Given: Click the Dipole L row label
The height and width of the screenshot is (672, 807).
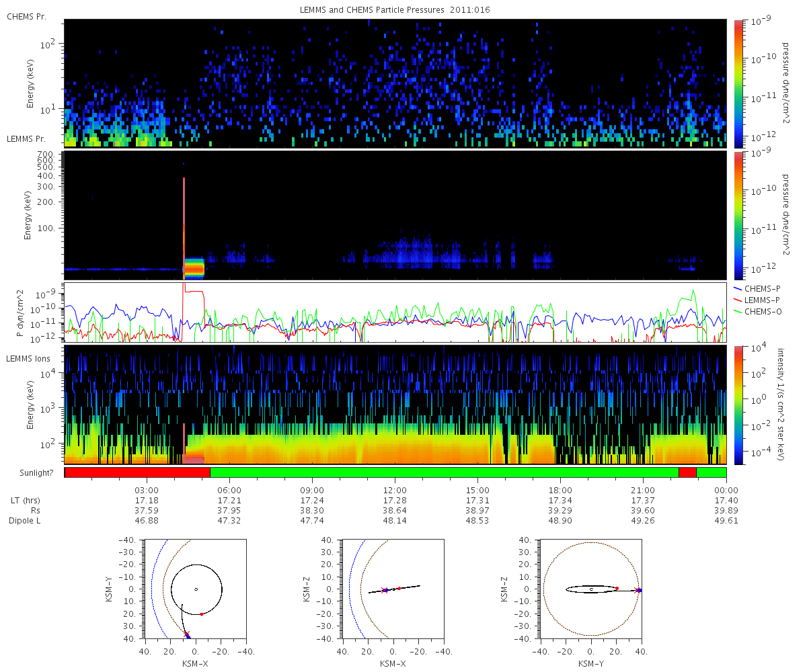Looking at the screenshot, I should 25,521.
